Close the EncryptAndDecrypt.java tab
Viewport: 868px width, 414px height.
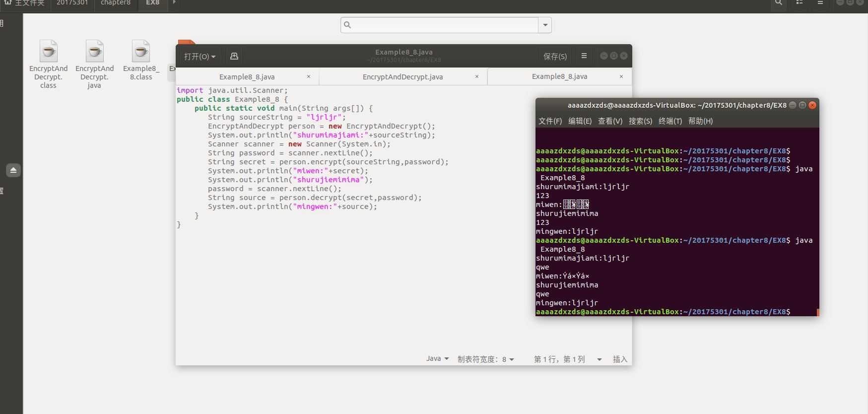coord(477,76)
